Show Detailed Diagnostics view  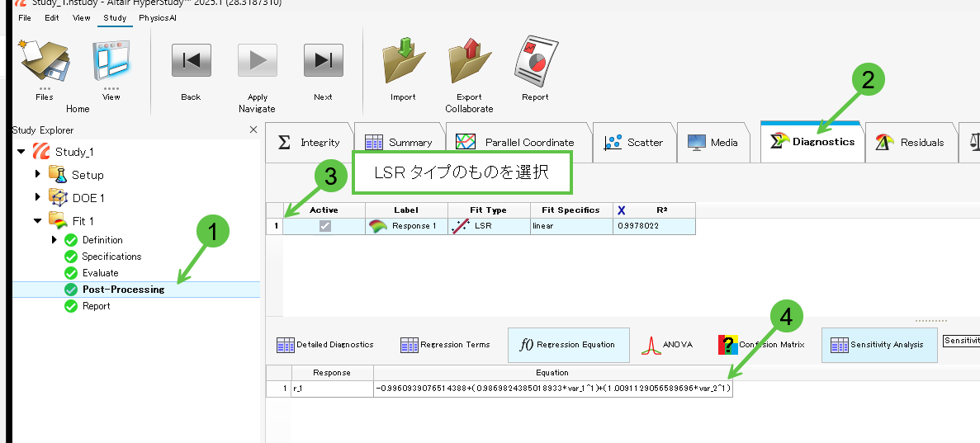point(325,345)
